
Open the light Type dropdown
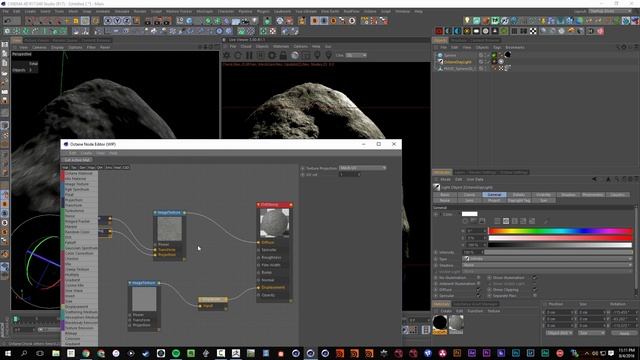pyautogui.click(x=547, y=259)
